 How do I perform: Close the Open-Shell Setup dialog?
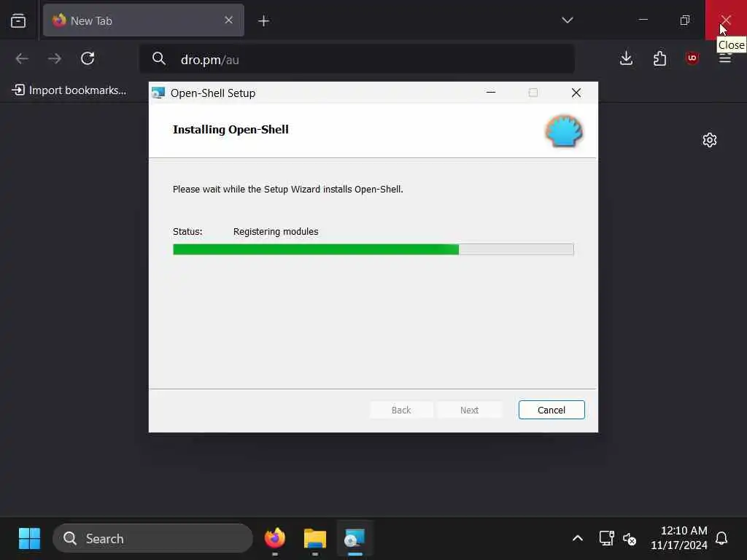click(x=576, y=93)
